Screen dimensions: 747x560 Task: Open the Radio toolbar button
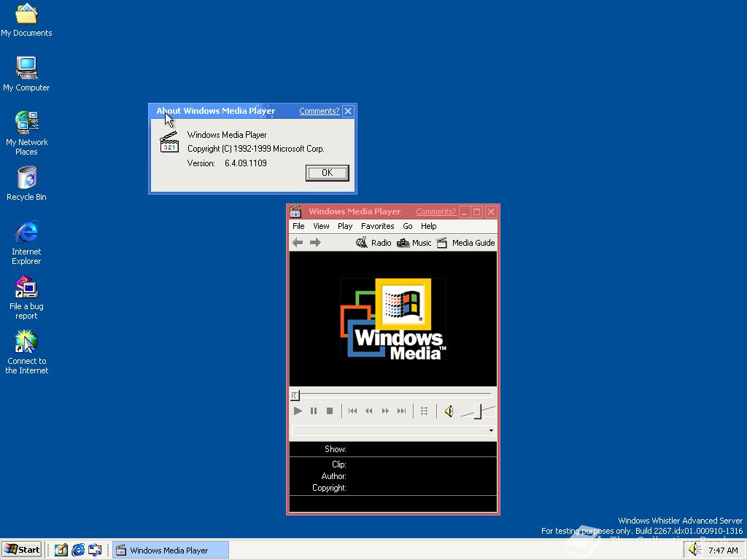(373, 243)
